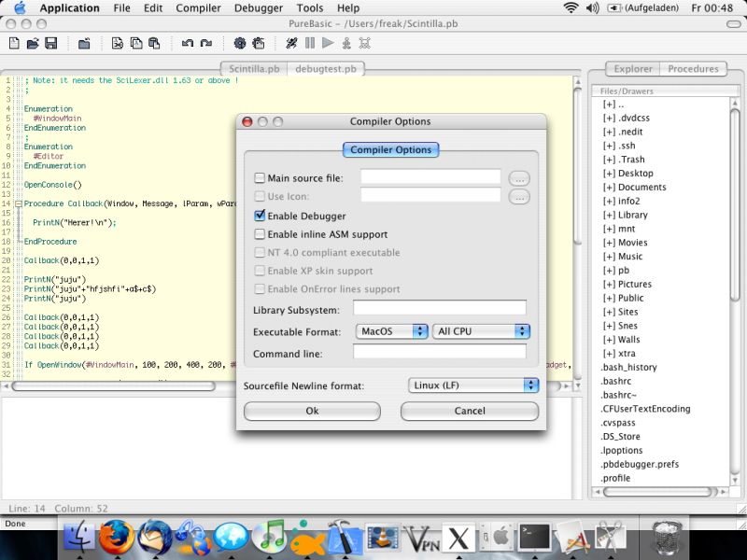Screen dimensions: 747x560
Task: Click NT 4.0 compliant executable checkbox
Action: [x=260, y=252]
